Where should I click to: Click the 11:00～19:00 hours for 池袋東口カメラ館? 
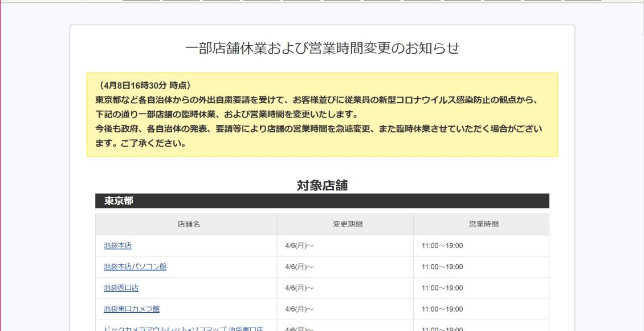point(442,309)
